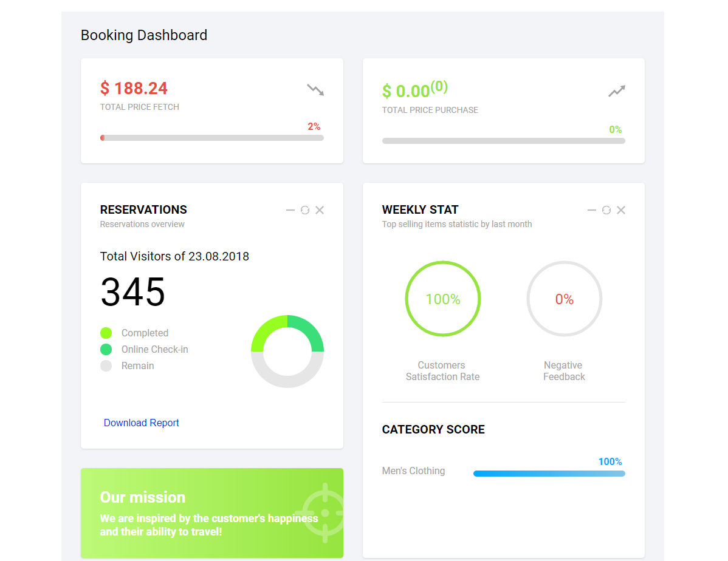Click the 0% Negative Feedback circle
This screenshot has width=728, height=561.
[565, 299]
